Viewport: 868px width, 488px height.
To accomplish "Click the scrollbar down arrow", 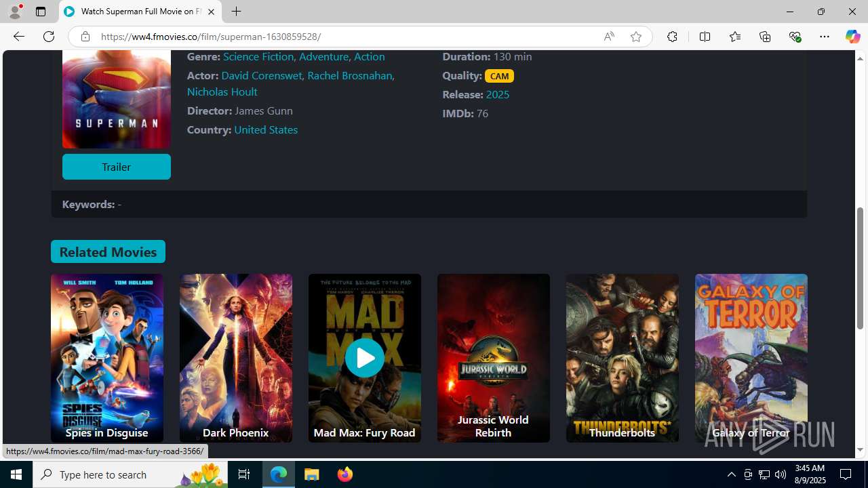I will coord(860,450).
